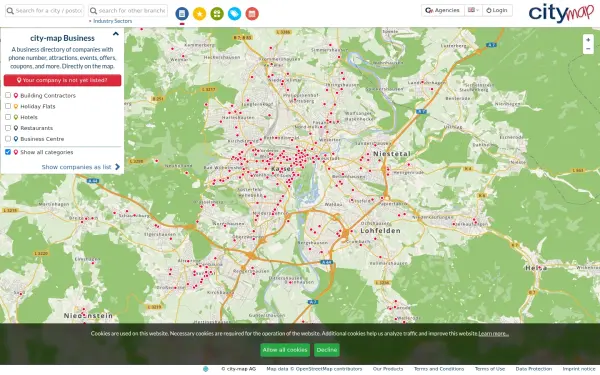Open the language flag dropdown
This screenshot has width=600, height=375.
473,10
